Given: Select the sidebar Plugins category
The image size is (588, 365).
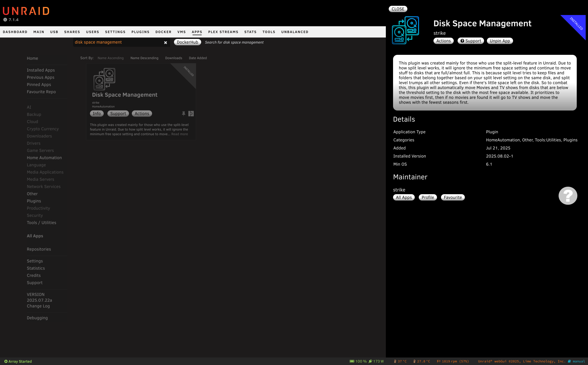Looking at the screenshot, I should click(34, 201).
